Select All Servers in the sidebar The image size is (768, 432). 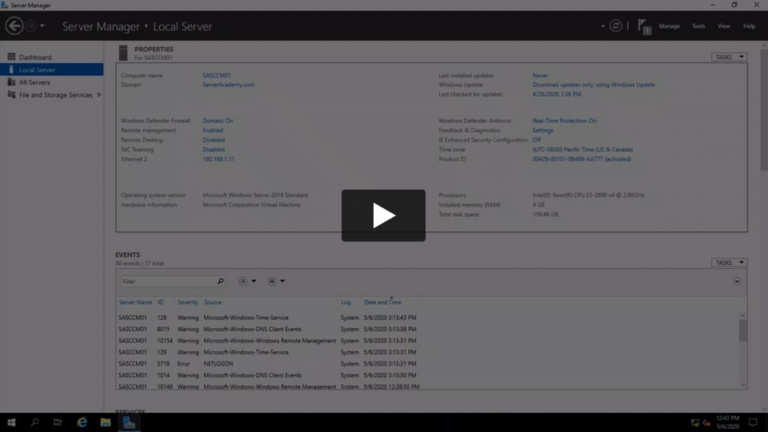[x=35, y=82]
